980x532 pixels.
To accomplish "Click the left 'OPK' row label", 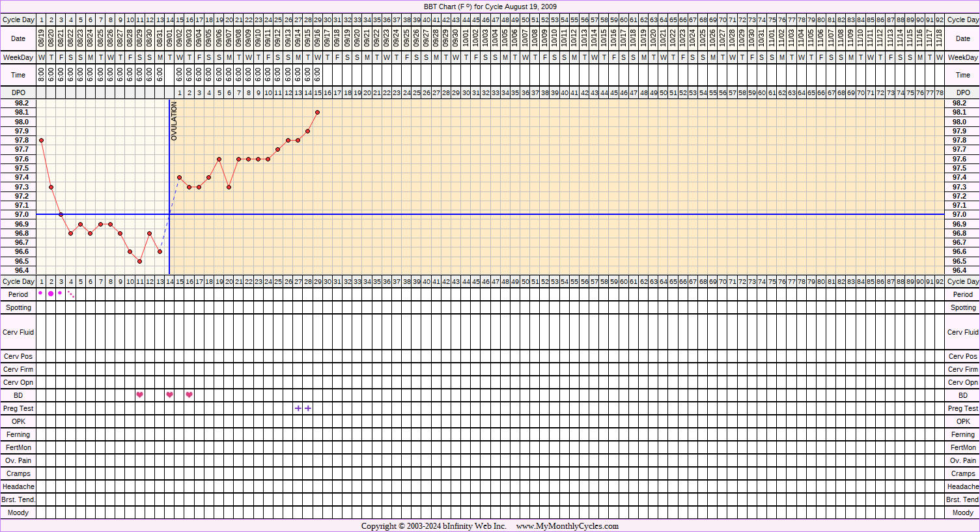I will pos(18,421).
